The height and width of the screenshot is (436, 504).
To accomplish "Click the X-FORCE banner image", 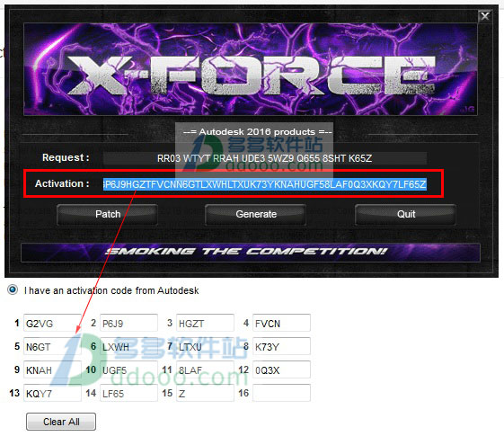I will pyautogui.click(x=251, y=69).
